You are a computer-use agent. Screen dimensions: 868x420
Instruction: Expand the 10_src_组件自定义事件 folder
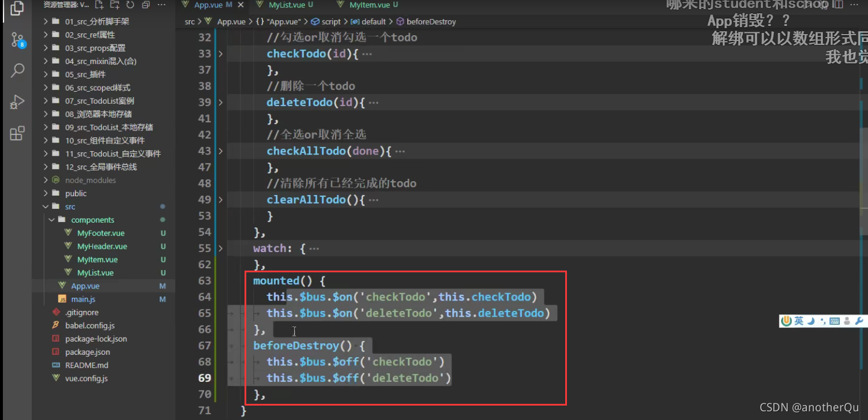tap(104, 140)
